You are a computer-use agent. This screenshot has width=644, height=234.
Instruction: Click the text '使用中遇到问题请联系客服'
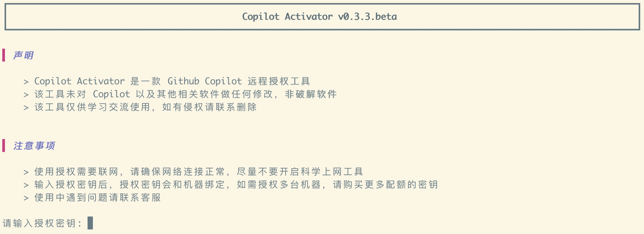pyautogui.click(x=98, y=197)
